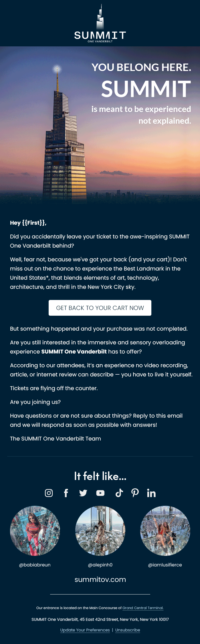Click the @babiabreun username caption

35,565
